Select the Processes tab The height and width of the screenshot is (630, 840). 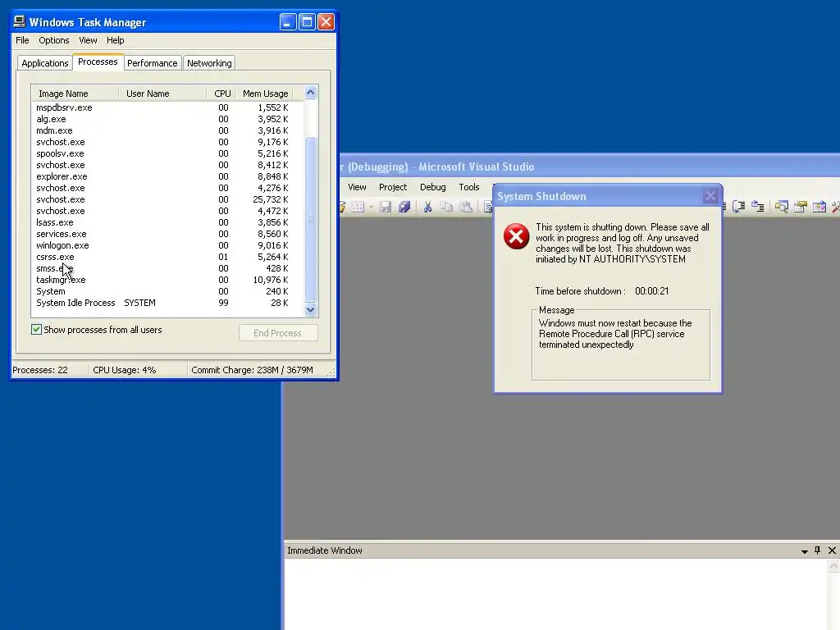98,62
